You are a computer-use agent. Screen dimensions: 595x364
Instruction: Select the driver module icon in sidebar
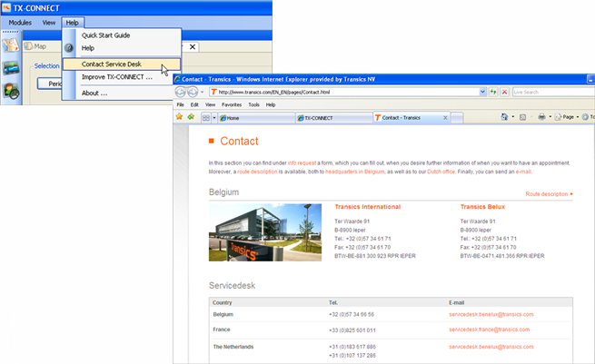point(11,90)
